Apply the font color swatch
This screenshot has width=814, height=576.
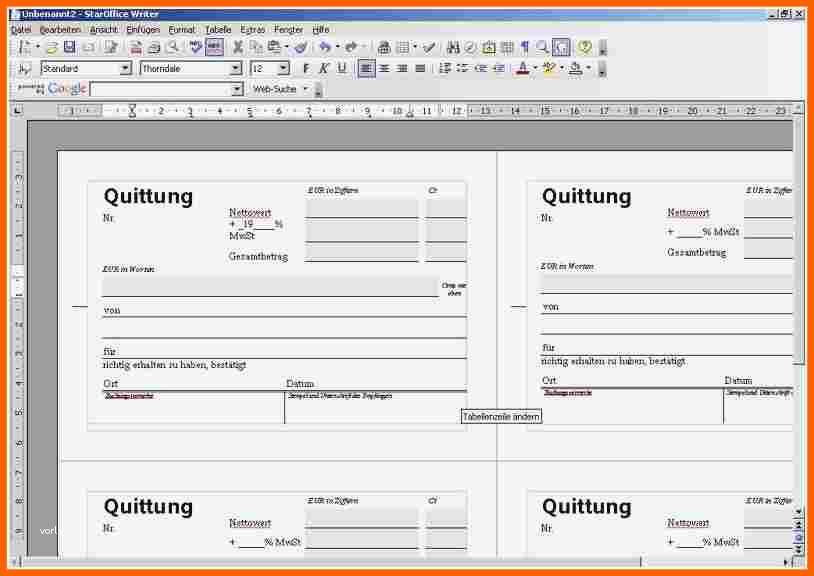tap(523, 68)
